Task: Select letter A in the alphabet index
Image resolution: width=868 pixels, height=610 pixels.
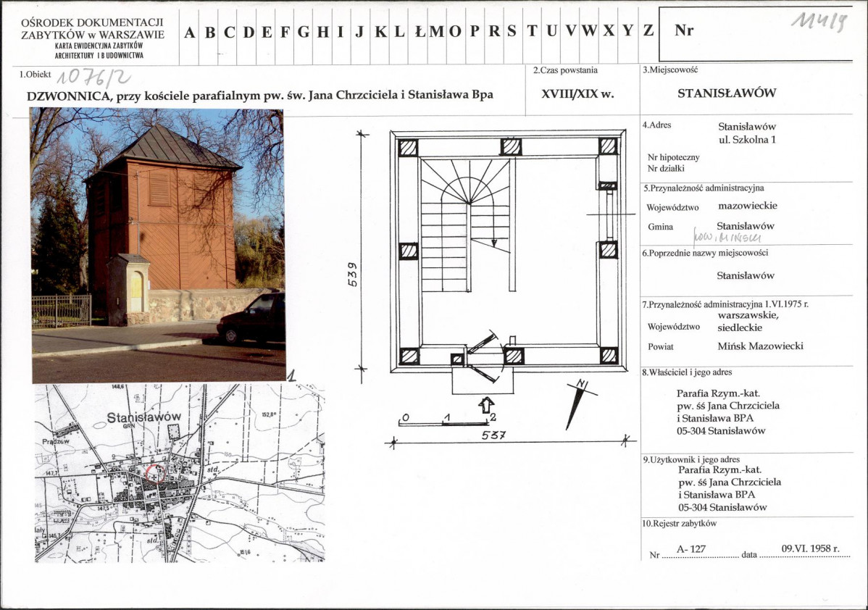Action: tap(189, 32)
